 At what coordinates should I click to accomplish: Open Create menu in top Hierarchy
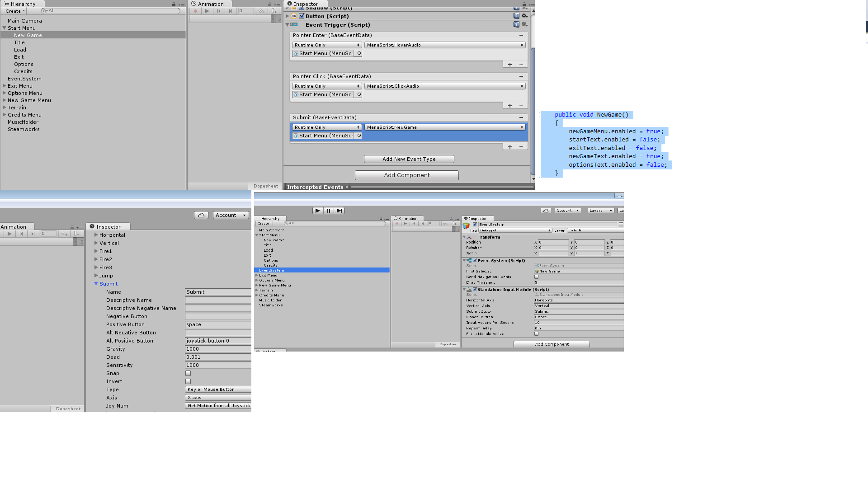15,11
